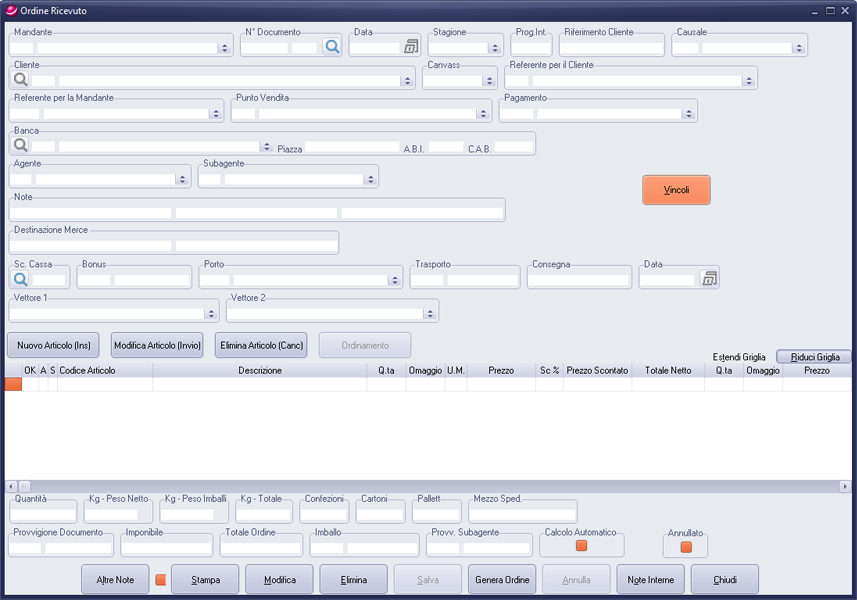This screenshot has width=857, height=600.
Task: Click the Cliente search magnifier icon
Action: 20,79
